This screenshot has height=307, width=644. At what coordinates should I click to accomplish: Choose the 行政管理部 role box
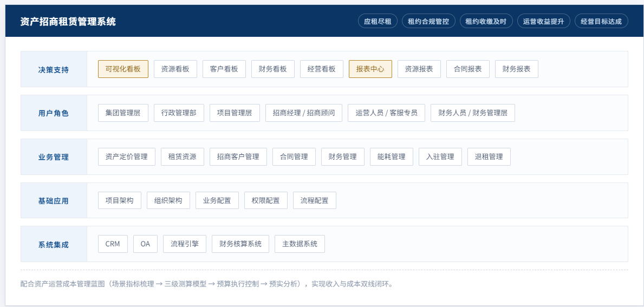179,113
